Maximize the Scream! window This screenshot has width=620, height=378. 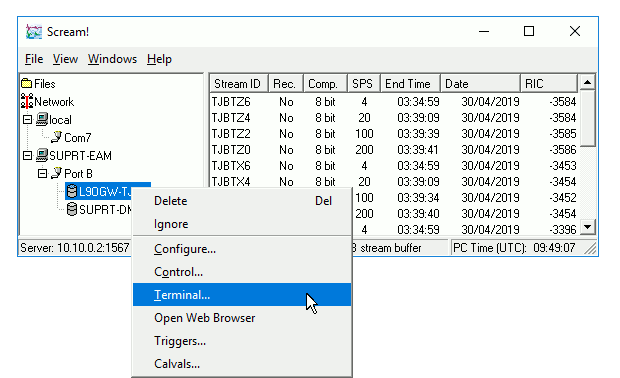point(529,31)
